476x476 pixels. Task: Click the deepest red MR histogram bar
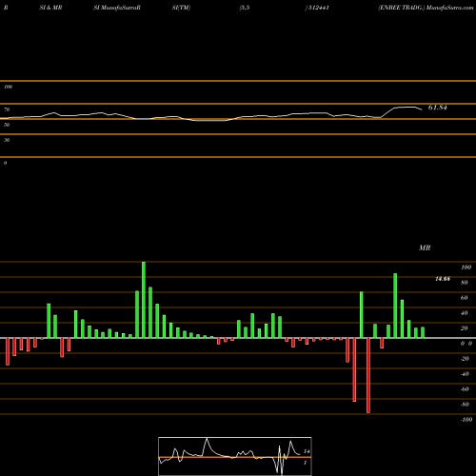point(368,375)
